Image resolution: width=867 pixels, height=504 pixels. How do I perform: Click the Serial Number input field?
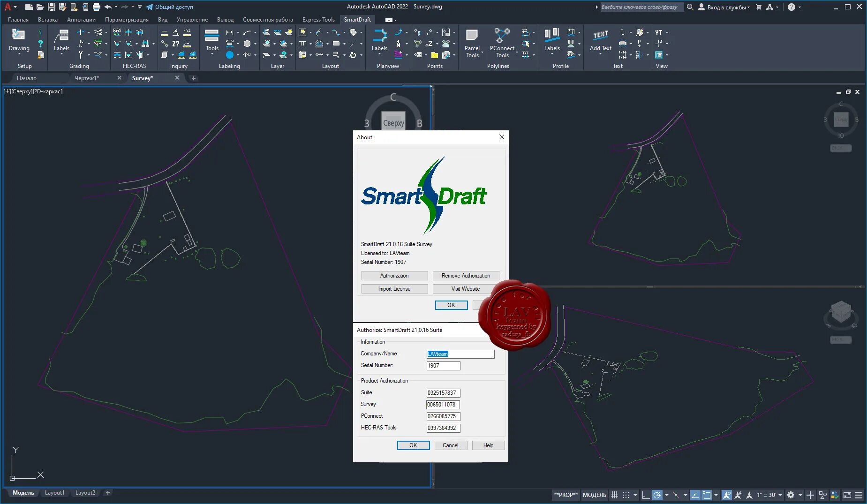pos(443,366)
